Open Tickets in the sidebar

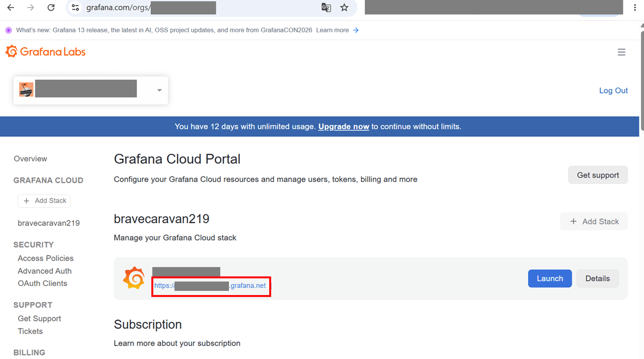click(30, 331)
